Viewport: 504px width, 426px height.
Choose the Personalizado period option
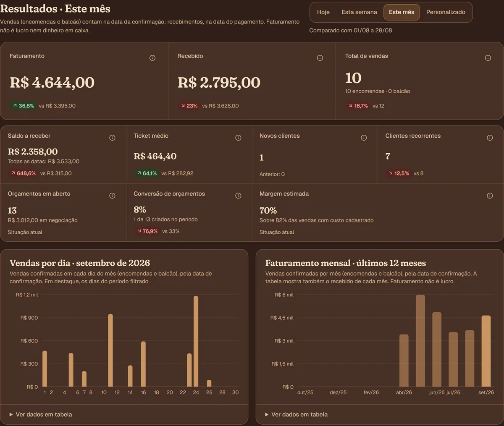pyautogui.click(x=446, y=12)
